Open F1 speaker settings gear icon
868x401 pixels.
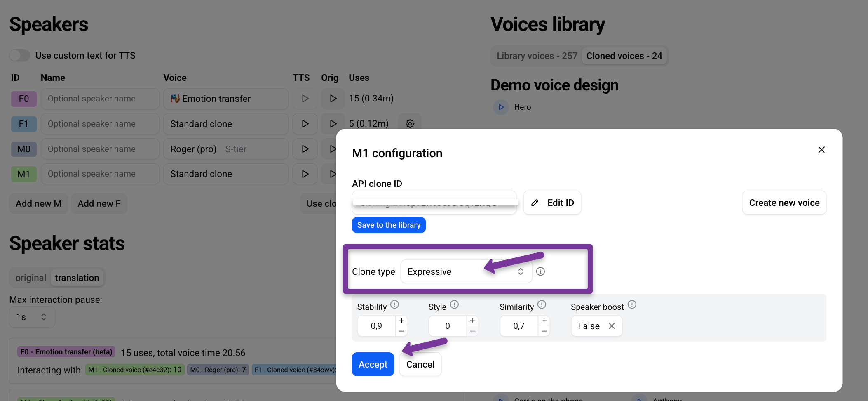[410, 124]
